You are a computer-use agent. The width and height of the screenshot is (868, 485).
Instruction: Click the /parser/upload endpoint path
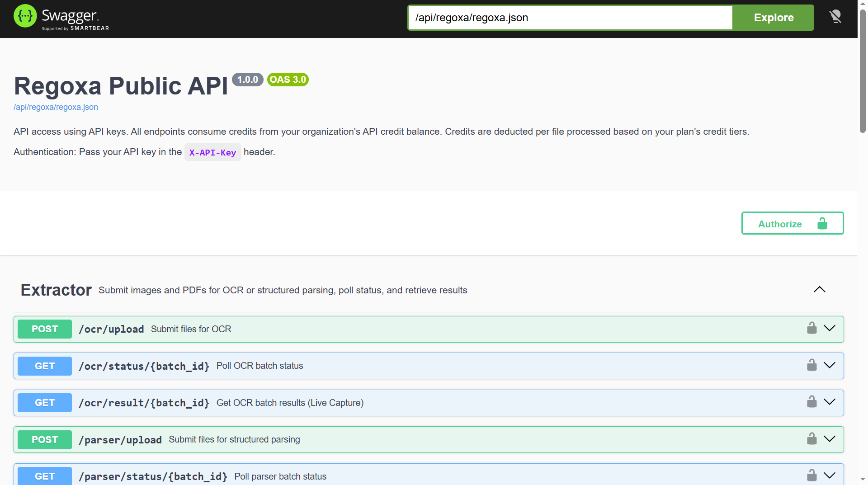120,440
